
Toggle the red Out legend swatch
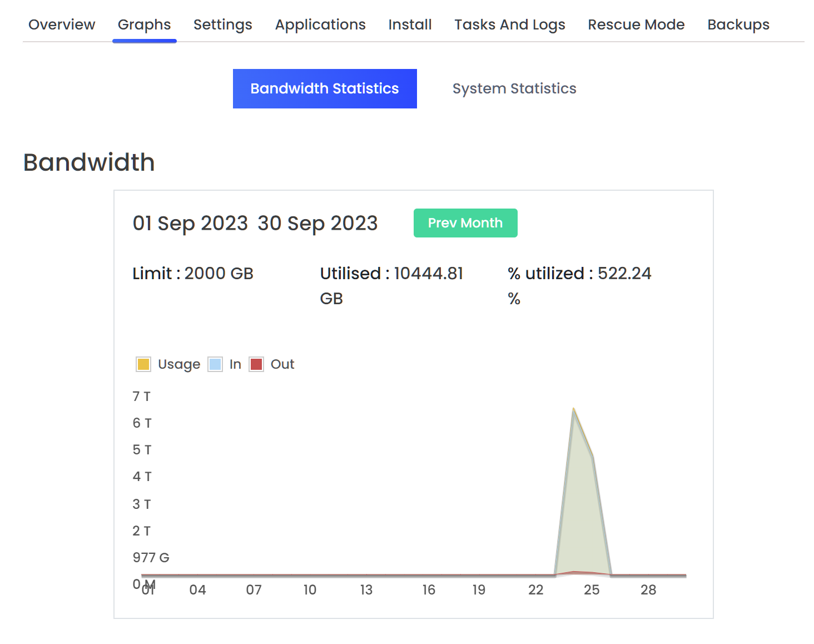pyautogui.click(x=256, y=364)
